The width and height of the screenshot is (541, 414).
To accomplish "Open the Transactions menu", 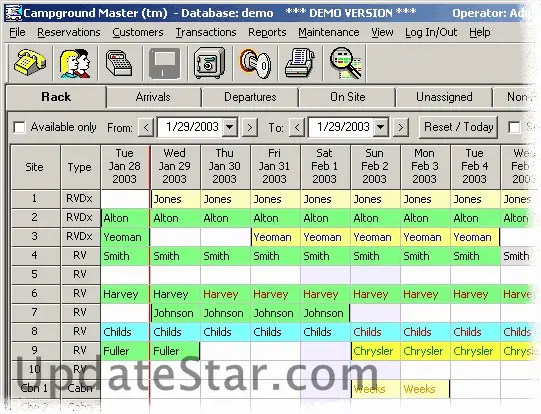I will tap(206, 32).
